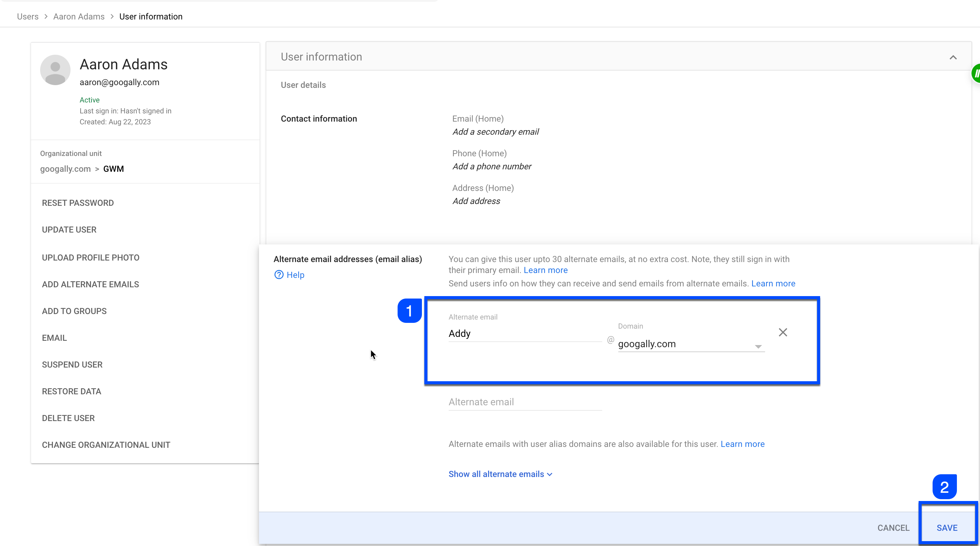Screen dimensions: 980x546
Task: Click ADD TO GROUPS
Action: (x=74, y=311)
